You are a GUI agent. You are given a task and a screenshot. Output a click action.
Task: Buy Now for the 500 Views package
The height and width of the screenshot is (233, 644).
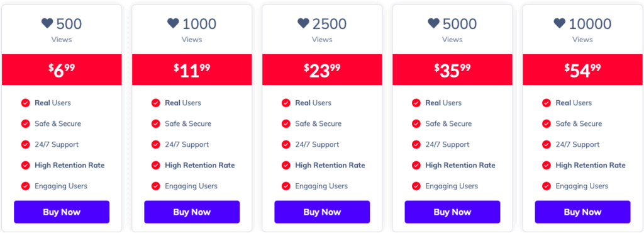click(x=62, y=212)
